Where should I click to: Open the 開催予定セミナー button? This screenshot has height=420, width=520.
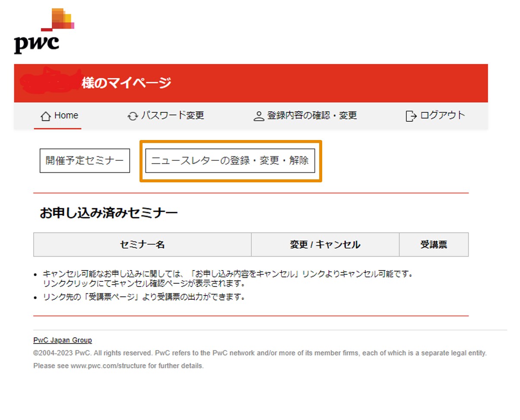point(85,161)
